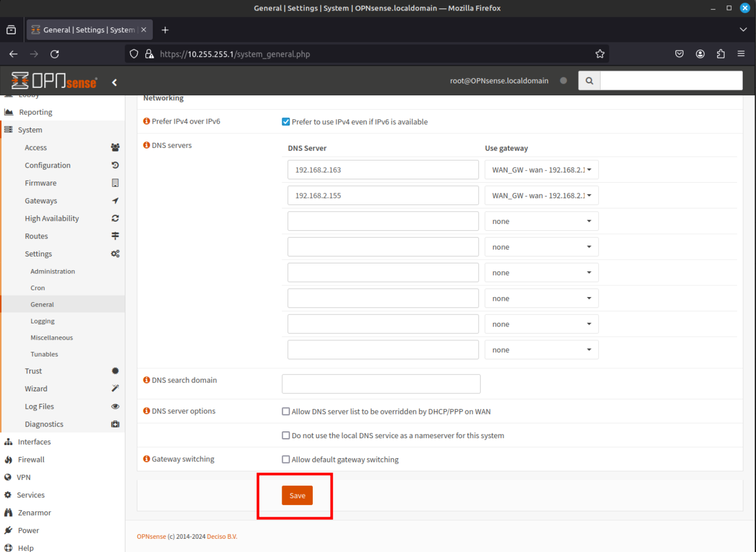Image resolution: width=756 pixels, height=552 pixels.
Task: Open the sixth DNS row gateway dropdown
Action: pos(542,298)
